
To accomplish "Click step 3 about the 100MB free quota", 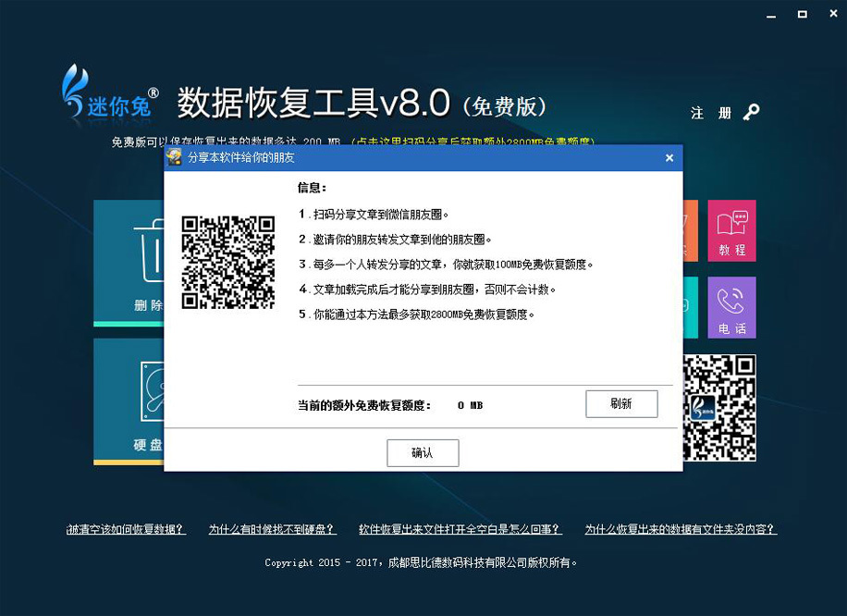I will pos(446,265).
